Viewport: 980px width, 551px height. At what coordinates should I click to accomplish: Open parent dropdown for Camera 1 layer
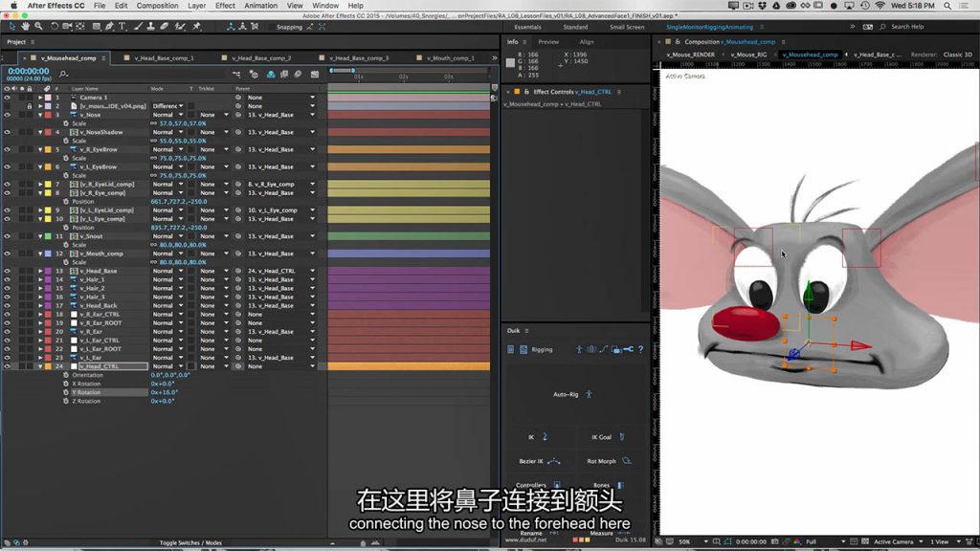click(280, 98)
